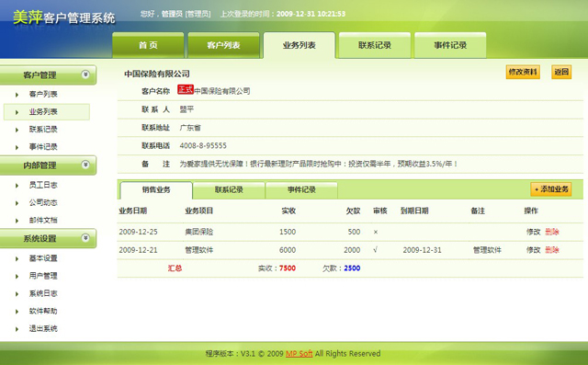Click the 中国保险有限公司 page title
This screenshot has height=365, width=588.
(157, 74)
